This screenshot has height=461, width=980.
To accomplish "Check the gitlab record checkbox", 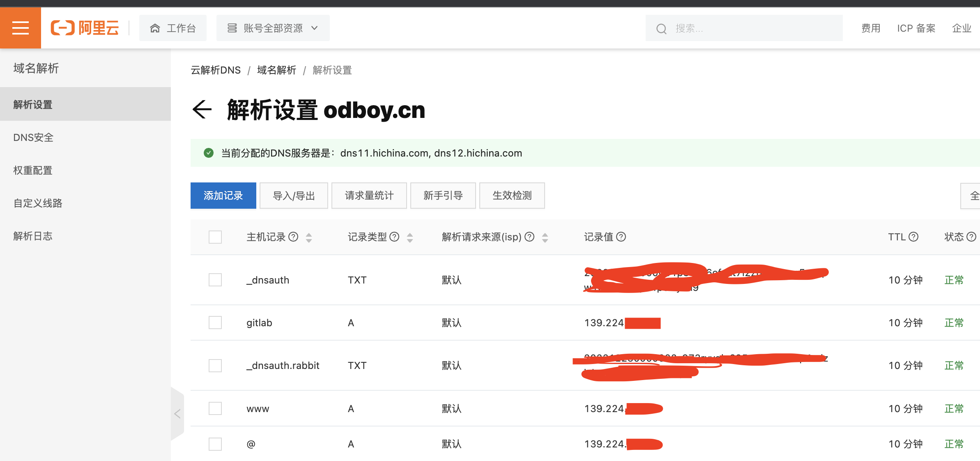I will (215, 323).
